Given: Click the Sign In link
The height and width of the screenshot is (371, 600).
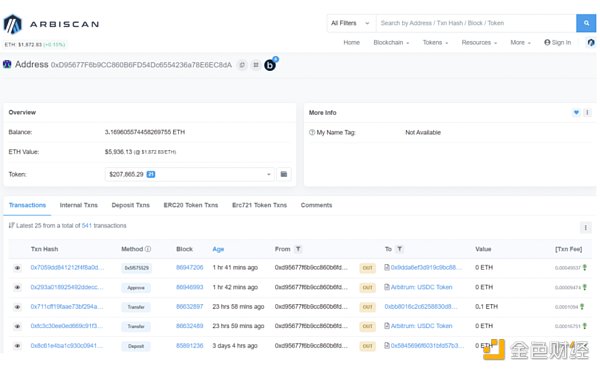Looking at the screenshot, I should pyautogui.click(x=558, y=42).
